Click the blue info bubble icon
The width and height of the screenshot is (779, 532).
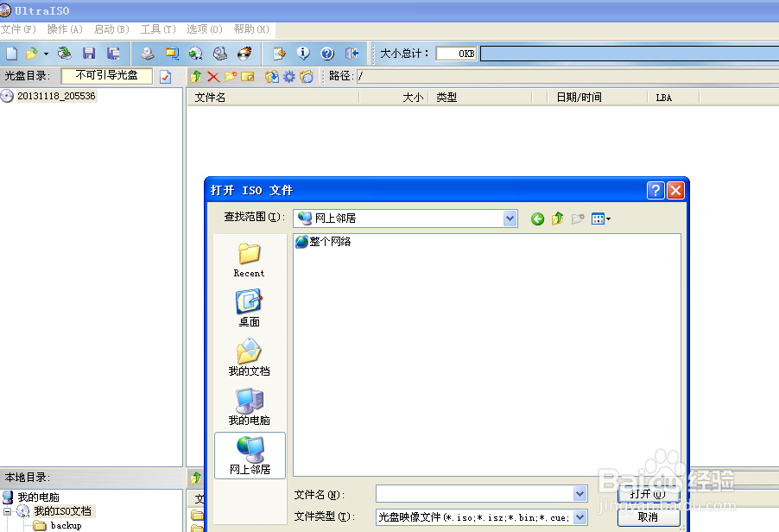point(303,54)
